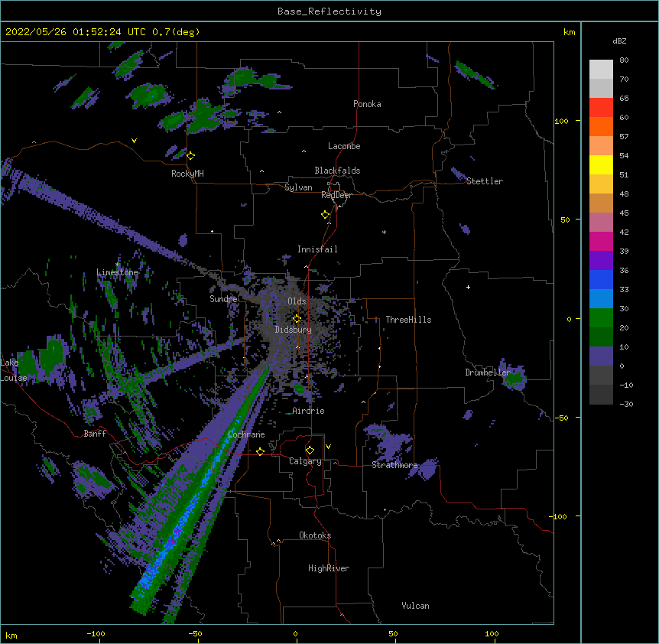Screen dimensions: 659x644
Task: Click the Limestone label
Action: (x=117, y=272)
